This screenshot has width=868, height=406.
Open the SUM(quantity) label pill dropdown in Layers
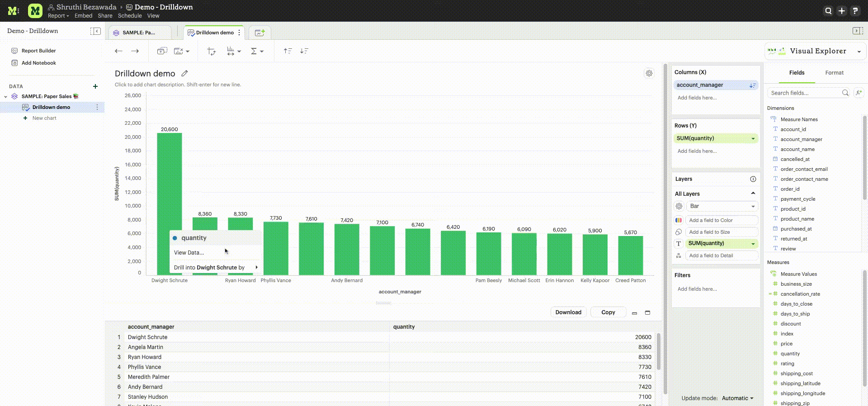pos(753,244)
